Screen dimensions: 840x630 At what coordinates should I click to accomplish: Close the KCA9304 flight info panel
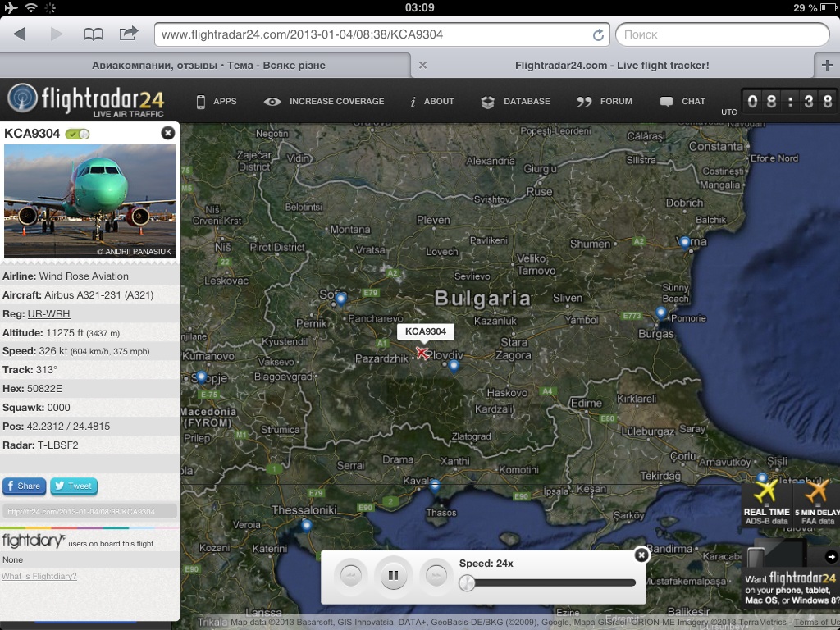tap(168, 133)
